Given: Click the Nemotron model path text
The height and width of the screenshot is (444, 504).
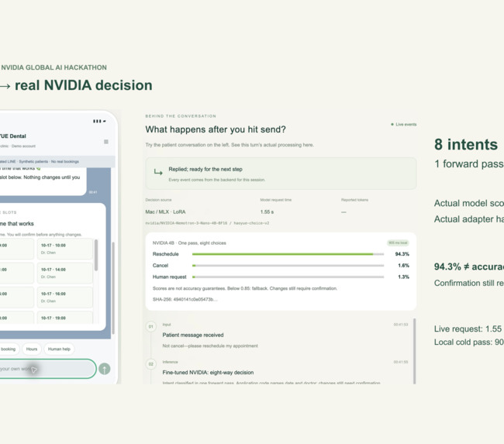Looking at the screenshot, I should tap(207, 223).
